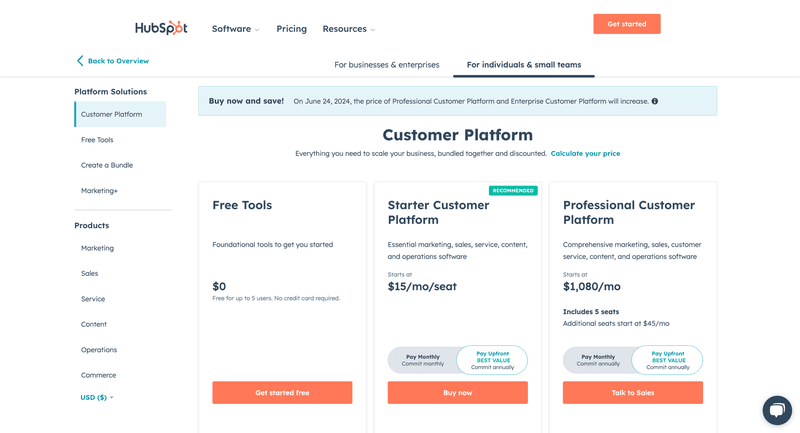
Task: Open the chat widget icon
Action: point(777,410)
